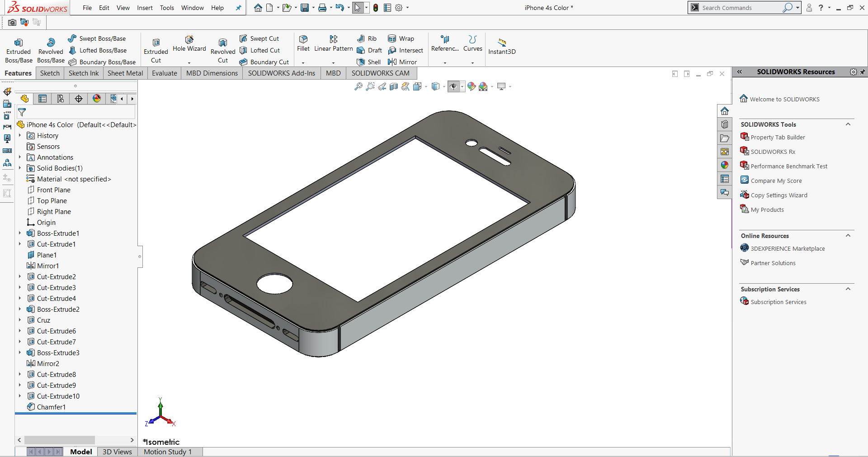Switch to the Sketch tab

[x=50, y=73]
